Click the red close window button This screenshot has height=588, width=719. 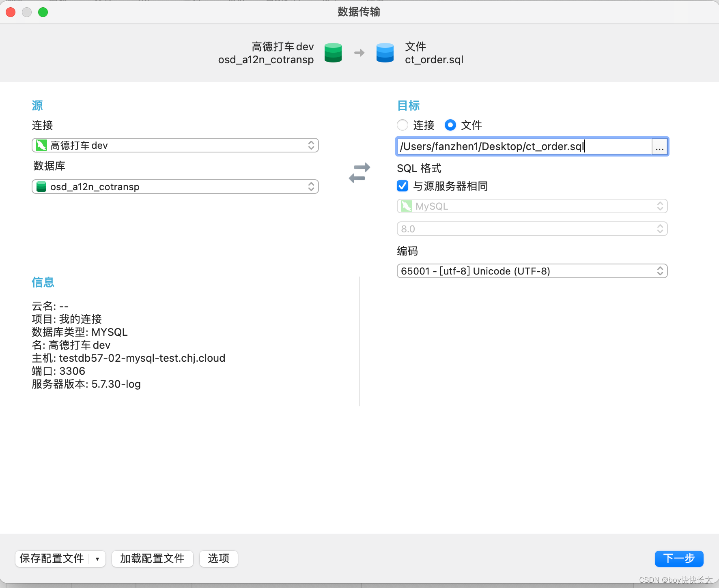click(x=11, y=12)
